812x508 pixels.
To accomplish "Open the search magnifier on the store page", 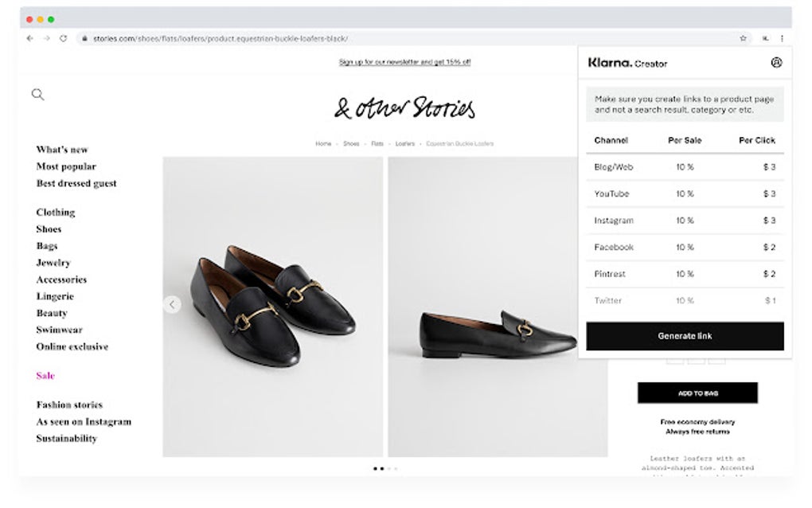I will click(37, 94).
